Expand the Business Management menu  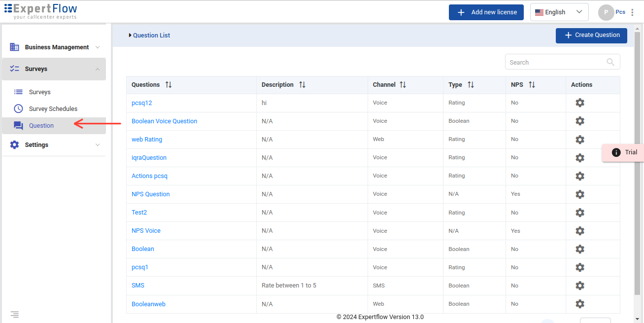click(x=54, y=47)
